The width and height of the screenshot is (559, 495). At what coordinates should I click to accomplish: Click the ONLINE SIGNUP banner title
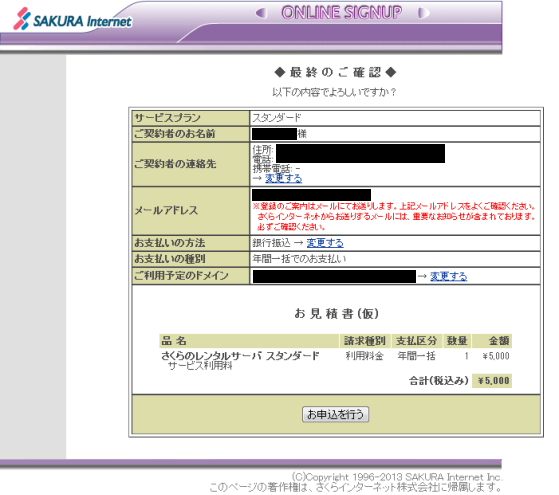pos(342,13)
